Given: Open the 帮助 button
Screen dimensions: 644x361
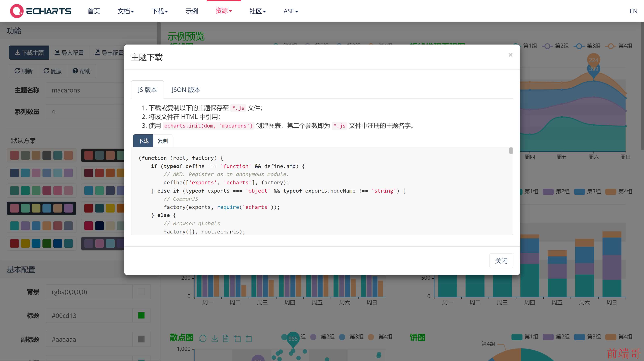Looking at the screenshot, I should click(x=82, y=71).
